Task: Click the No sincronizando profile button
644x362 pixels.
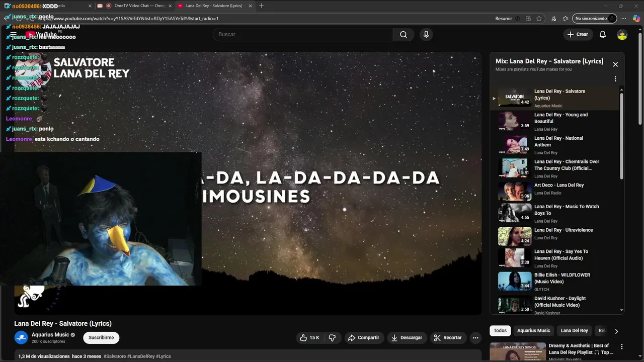Action: (595, 18)
